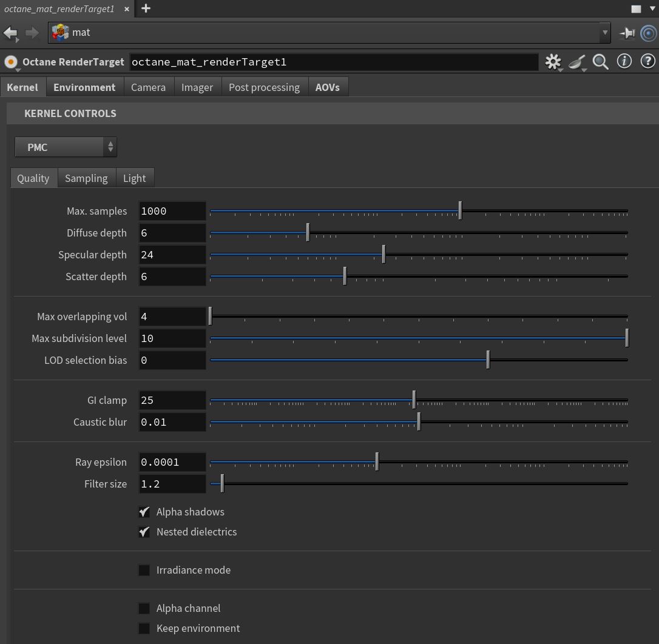Disable the Alpha shadows checkbox
The image size is (659, 644).
tap(144, 512)
